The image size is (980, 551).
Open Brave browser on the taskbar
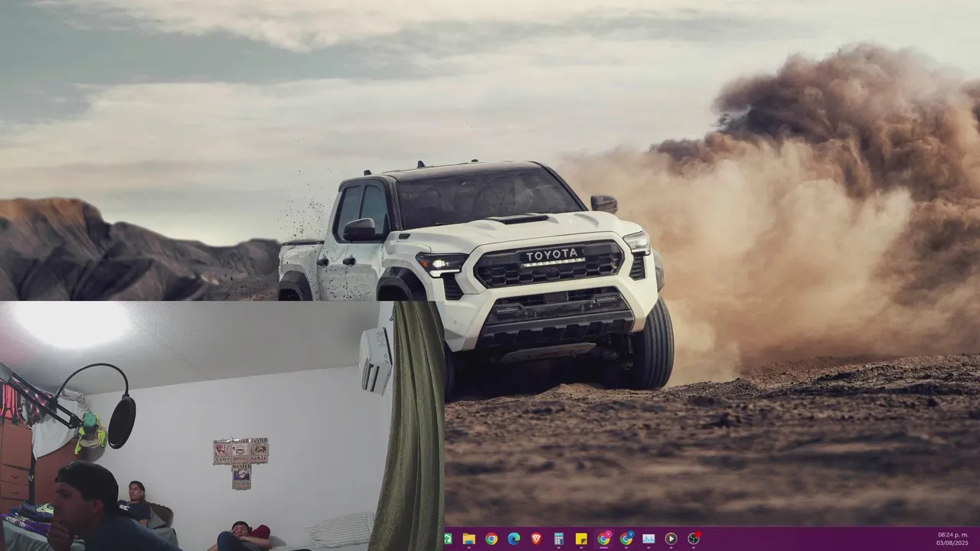coord(536,539)
